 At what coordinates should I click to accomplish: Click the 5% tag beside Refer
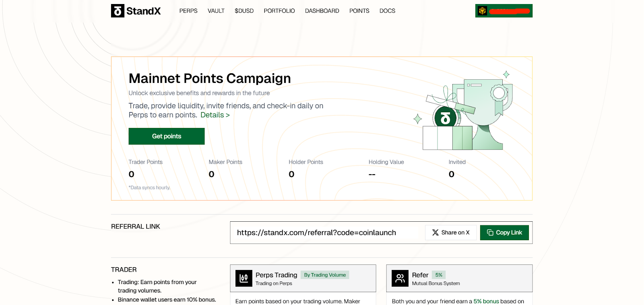click(439, 275)
